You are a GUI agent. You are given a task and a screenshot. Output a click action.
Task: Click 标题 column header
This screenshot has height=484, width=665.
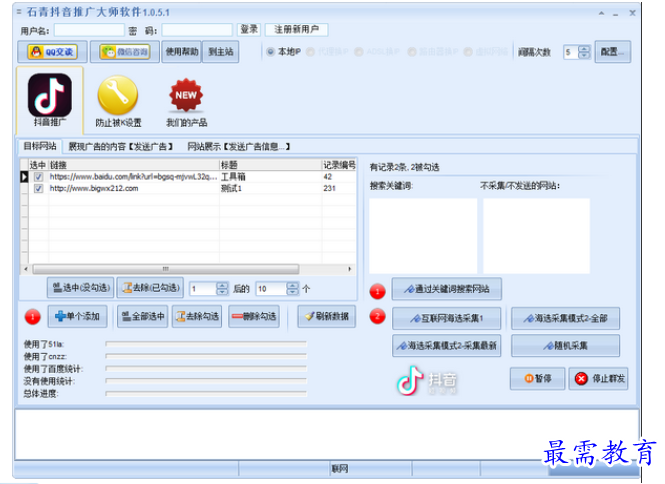(271, 165)
